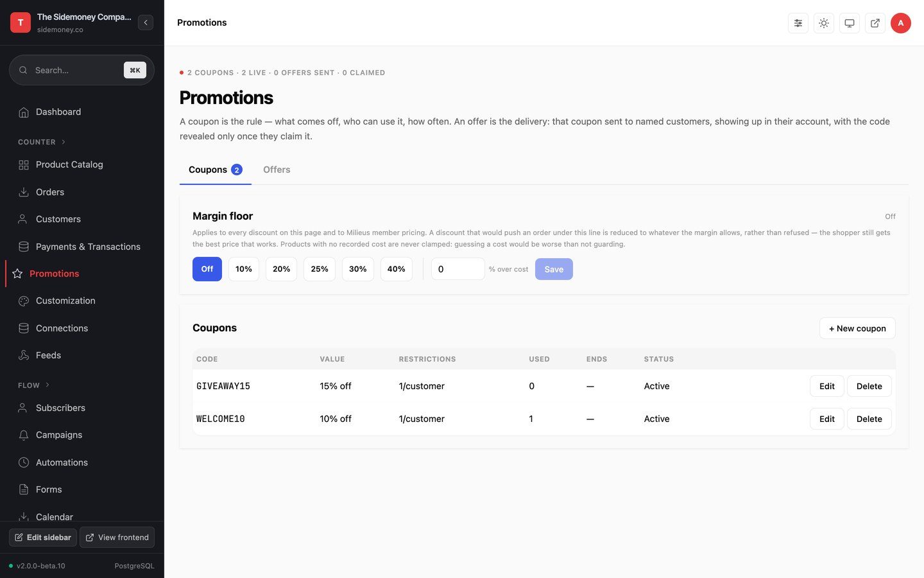Viewport: 924px width, 578px height.
Task: Toggle light theme sun icon
Action: point(824,23)
